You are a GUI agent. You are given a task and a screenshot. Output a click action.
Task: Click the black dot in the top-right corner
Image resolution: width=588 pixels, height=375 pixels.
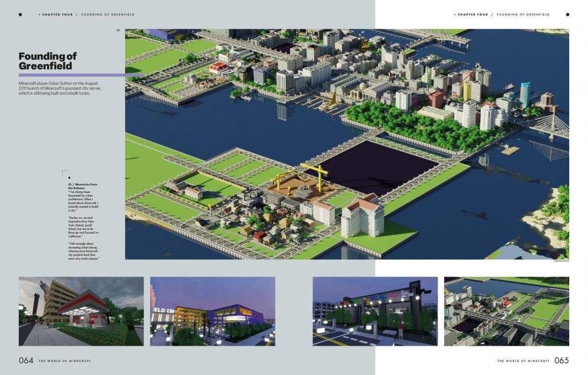tap(567, 14)
